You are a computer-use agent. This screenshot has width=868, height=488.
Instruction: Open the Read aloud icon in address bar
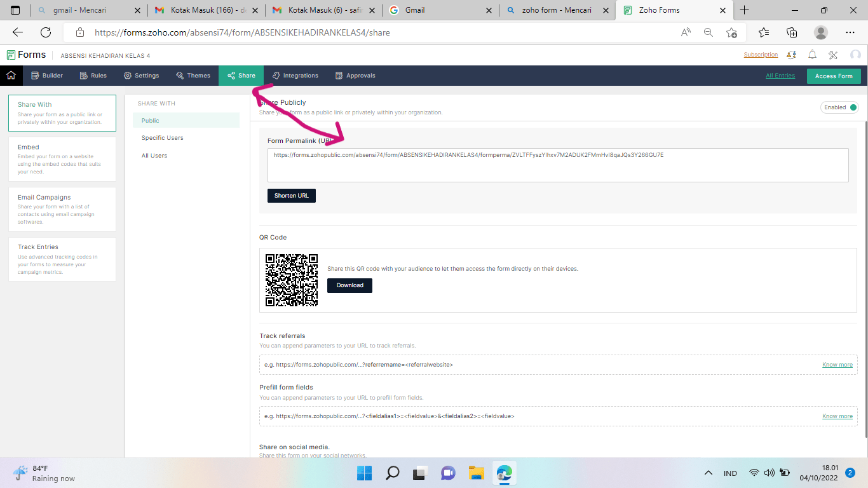[686, 32]
